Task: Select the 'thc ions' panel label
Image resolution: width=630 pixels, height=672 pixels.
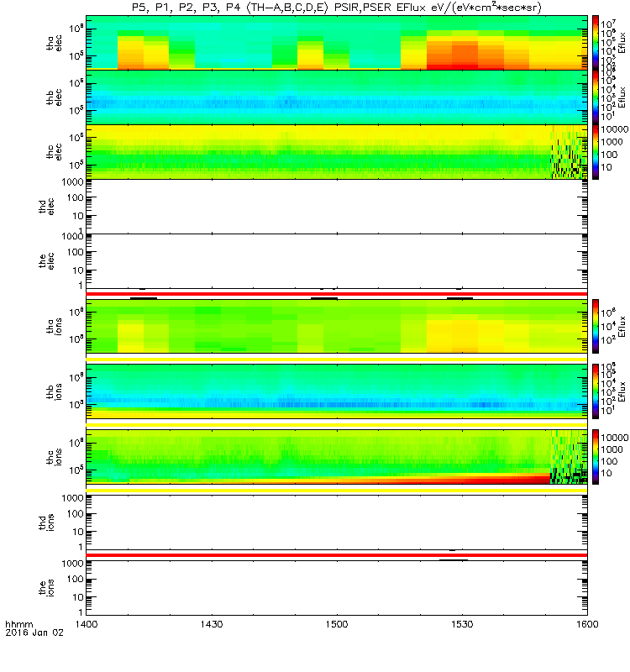Action: 54,457
